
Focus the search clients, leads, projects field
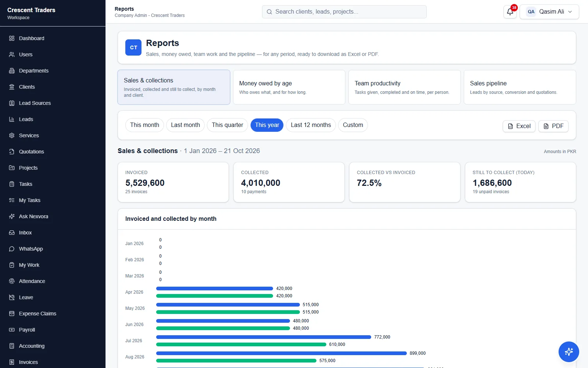tap(344, 12)
